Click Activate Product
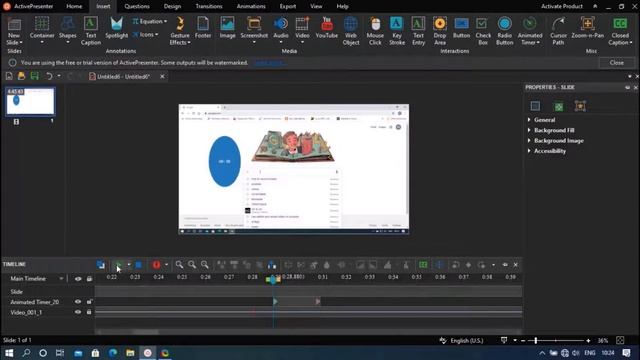 coord(562,6)
